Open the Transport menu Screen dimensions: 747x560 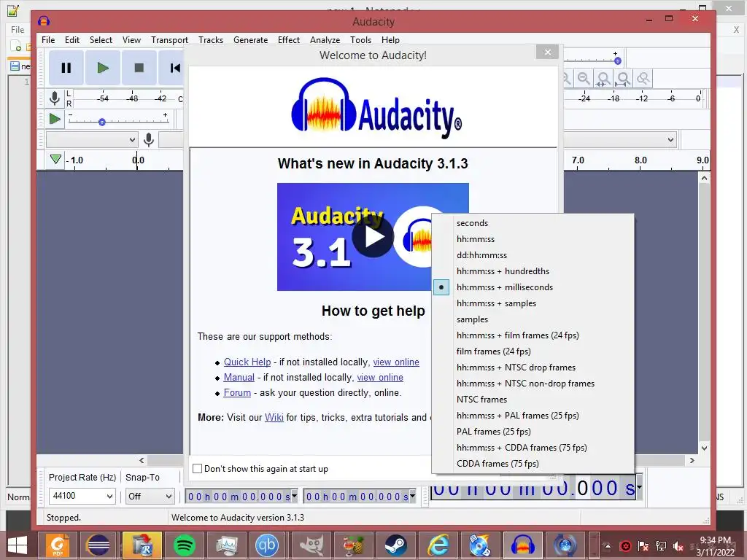(x=169, y=40)
